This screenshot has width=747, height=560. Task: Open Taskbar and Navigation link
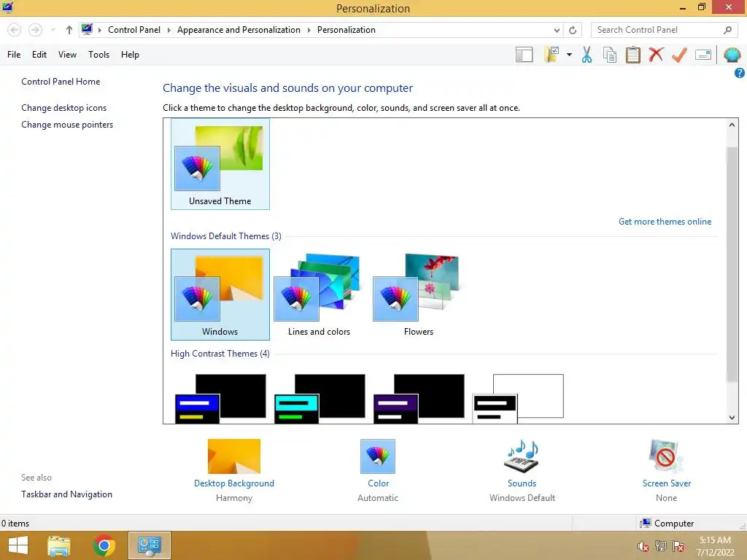pyautogui.click(x=66, y=494)
